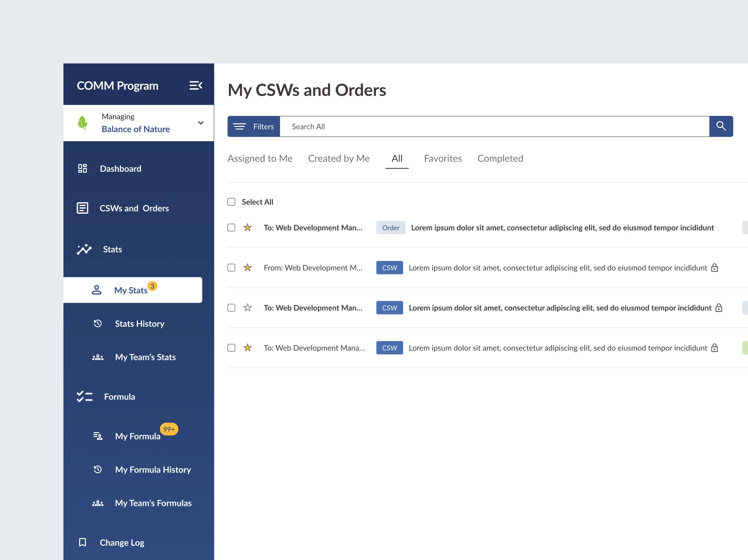Screen dimensions: 748x560
Task: Click the Dashboard grid icon
Action: 82,169
